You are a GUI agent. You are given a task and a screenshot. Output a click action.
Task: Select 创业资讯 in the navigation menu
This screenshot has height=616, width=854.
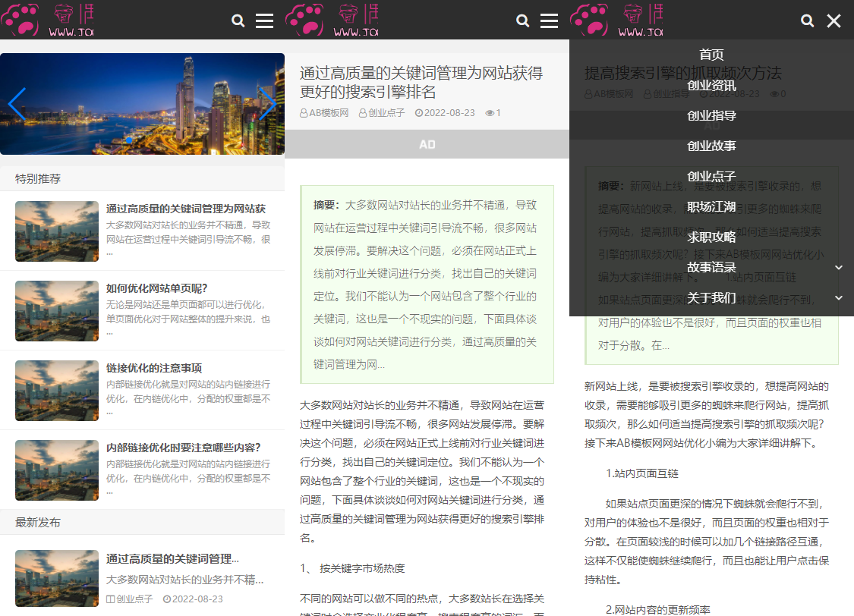[711, 86]
